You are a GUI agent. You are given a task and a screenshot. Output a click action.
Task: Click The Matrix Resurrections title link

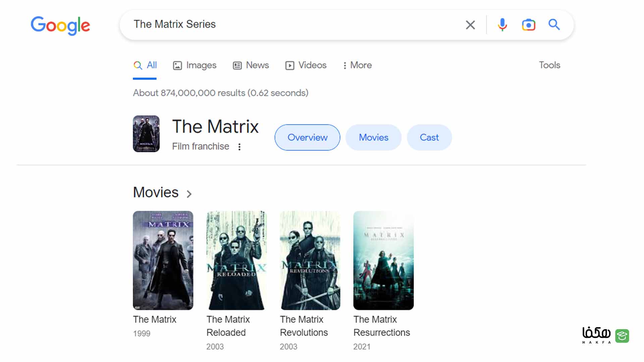click(382, 326)
